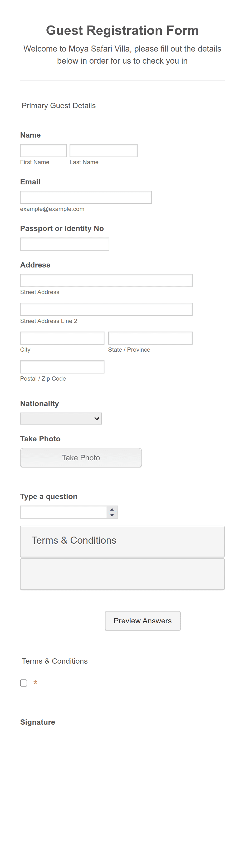Click the Postal / Zip Code field
Viewport: 245px width, 868px height.
(x=62, y=367)
